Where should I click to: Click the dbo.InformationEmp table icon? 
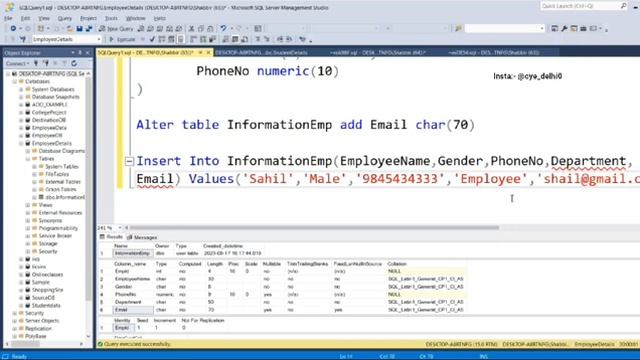[41, 197]
